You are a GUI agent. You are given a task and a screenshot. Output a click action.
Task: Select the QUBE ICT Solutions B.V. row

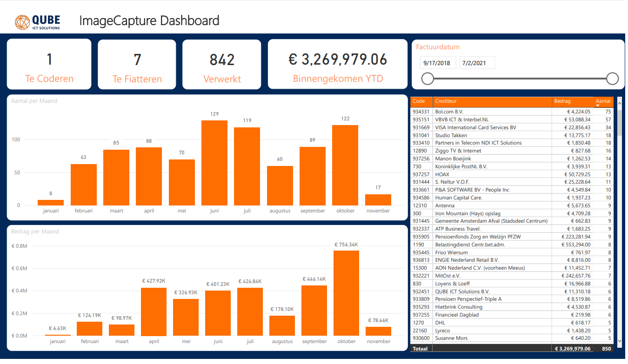coord(512,291)
